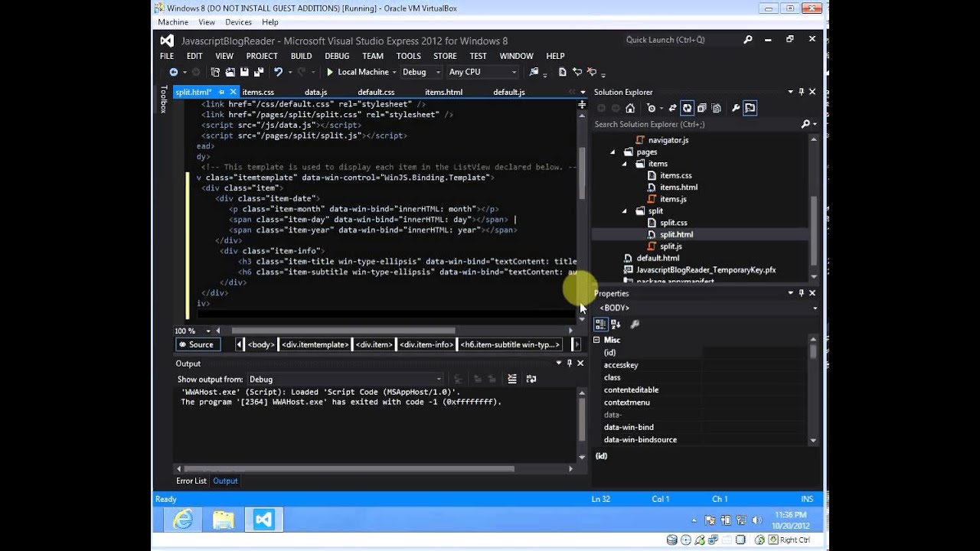This screenshot has width=980, height=551.
Task: Click Visual Studio icon on taskbar
Action: click(264, 520)
